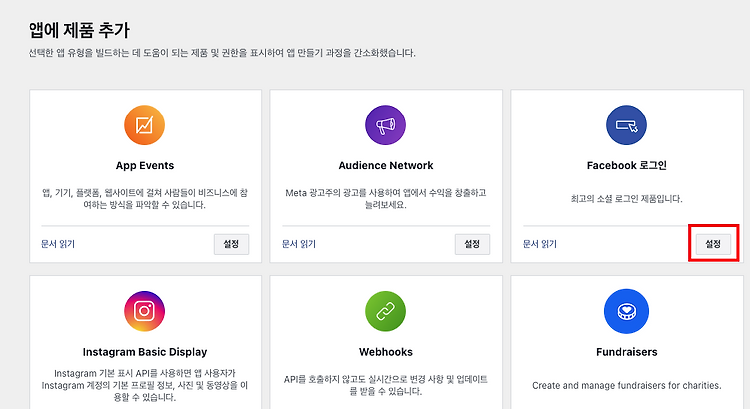Screen dimensions: 750x409
Task: Click text 최고의 소셜 로그인 제품입니다.
Action: click(x=627, y=199)
